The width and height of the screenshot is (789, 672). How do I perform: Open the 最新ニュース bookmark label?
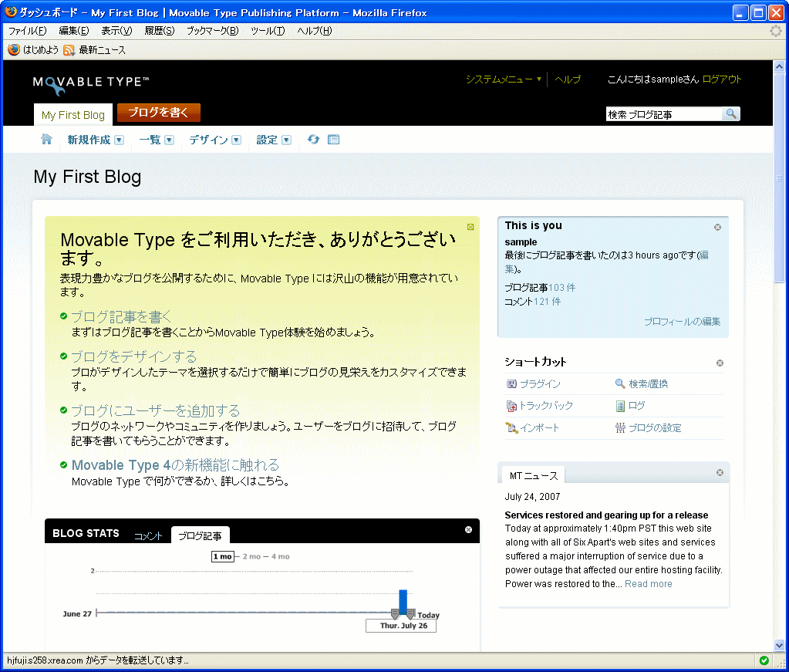tap(102, 50)
